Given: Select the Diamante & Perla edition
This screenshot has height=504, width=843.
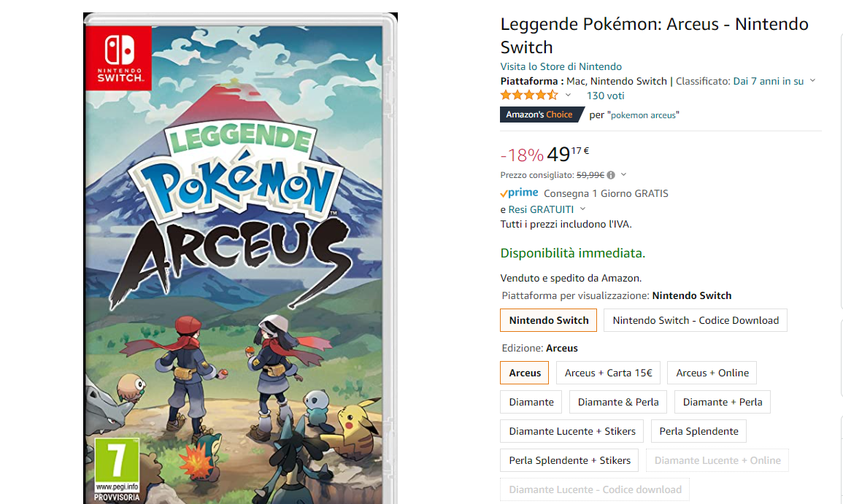Looking at the screenshot, I should coord(618,402).
